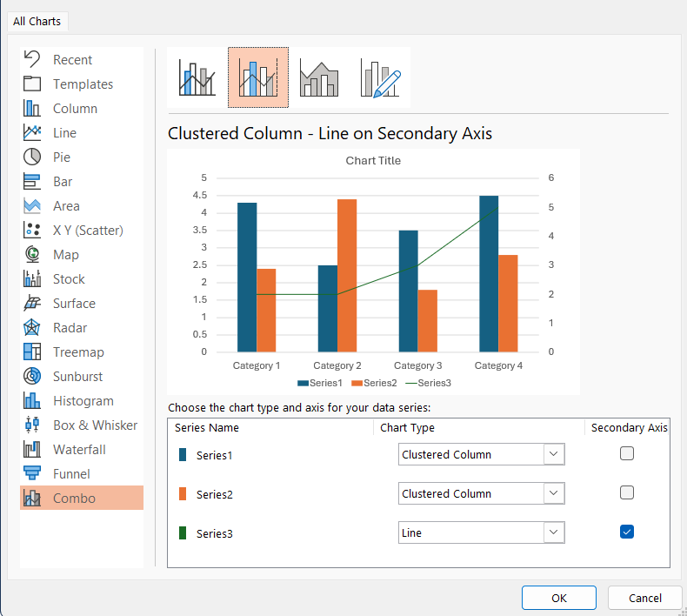Select the Waterfall chart icon
The width and height of the screenshot is (687, 616).
coord(32,450)
